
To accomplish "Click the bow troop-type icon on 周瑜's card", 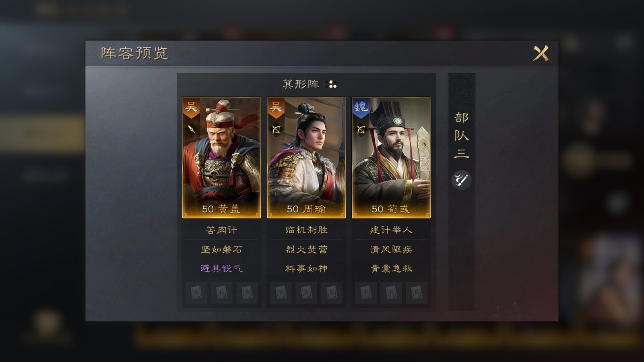I will pyautogui.click(x=276, y=130).
